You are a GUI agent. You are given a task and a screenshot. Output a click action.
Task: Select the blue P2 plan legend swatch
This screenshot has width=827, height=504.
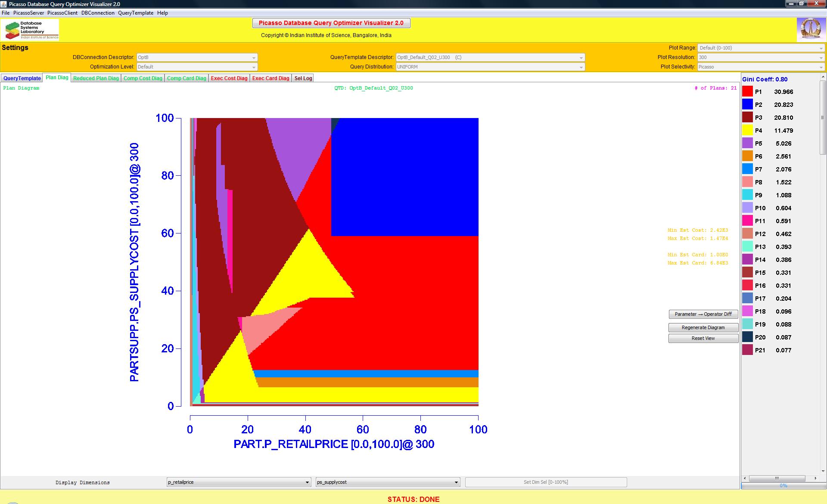pyautogui.click(x=747, y=105)
